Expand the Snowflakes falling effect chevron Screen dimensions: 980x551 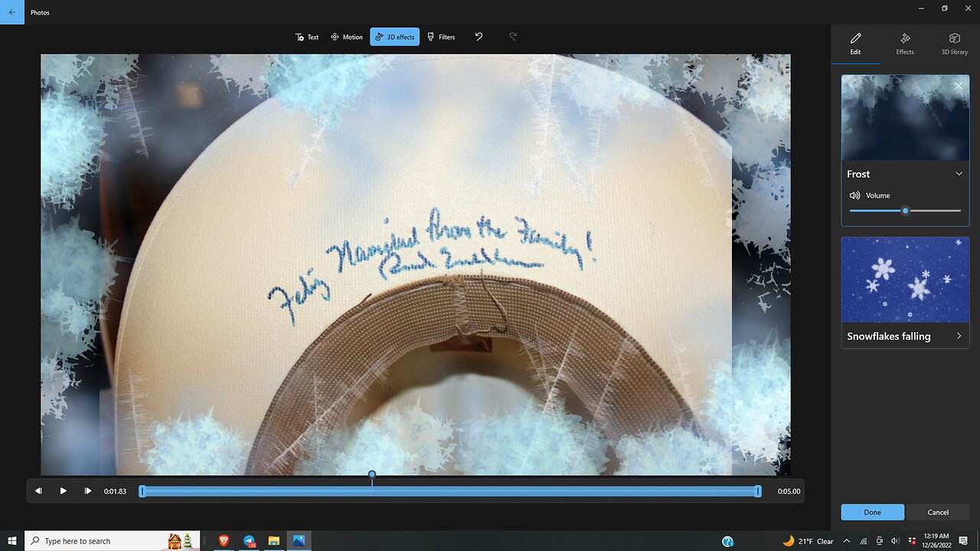pos(959,336)
